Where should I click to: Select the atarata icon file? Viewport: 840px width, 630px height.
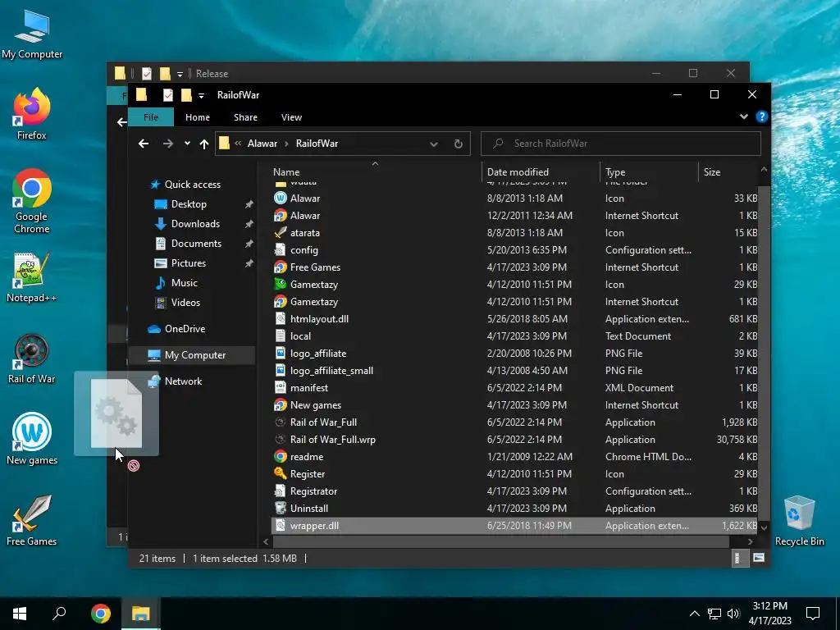[514, 233]
